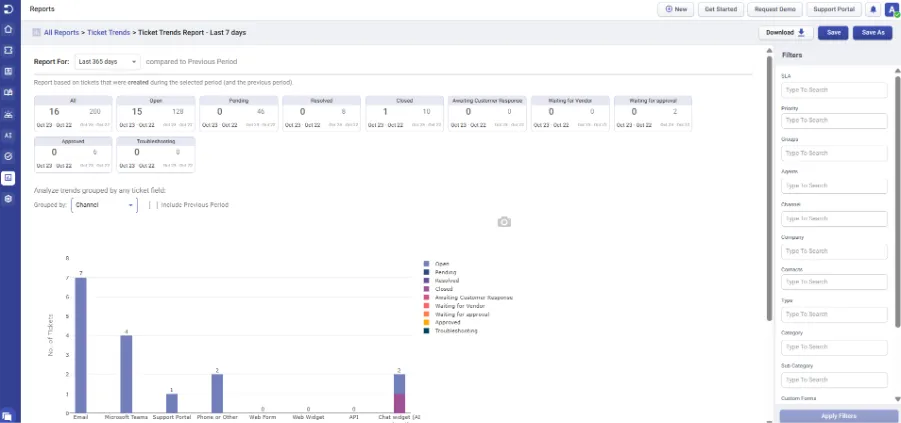Click the contacts card sidebar icon

click(9, 72)
